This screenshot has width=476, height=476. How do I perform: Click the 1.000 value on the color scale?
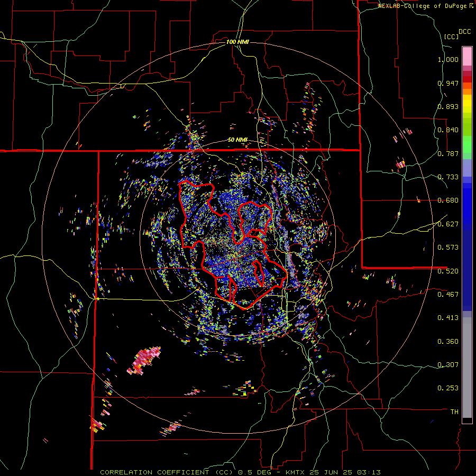coord(448,59)
